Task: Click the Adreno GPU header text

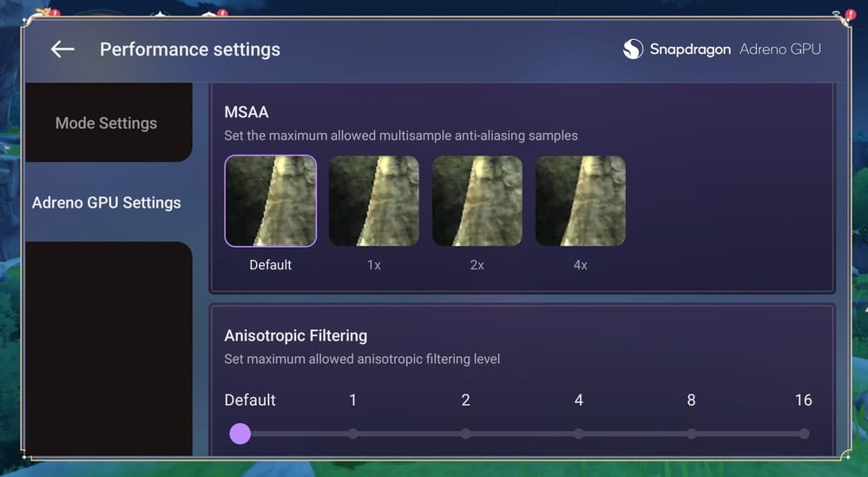Action: point(780,50)
